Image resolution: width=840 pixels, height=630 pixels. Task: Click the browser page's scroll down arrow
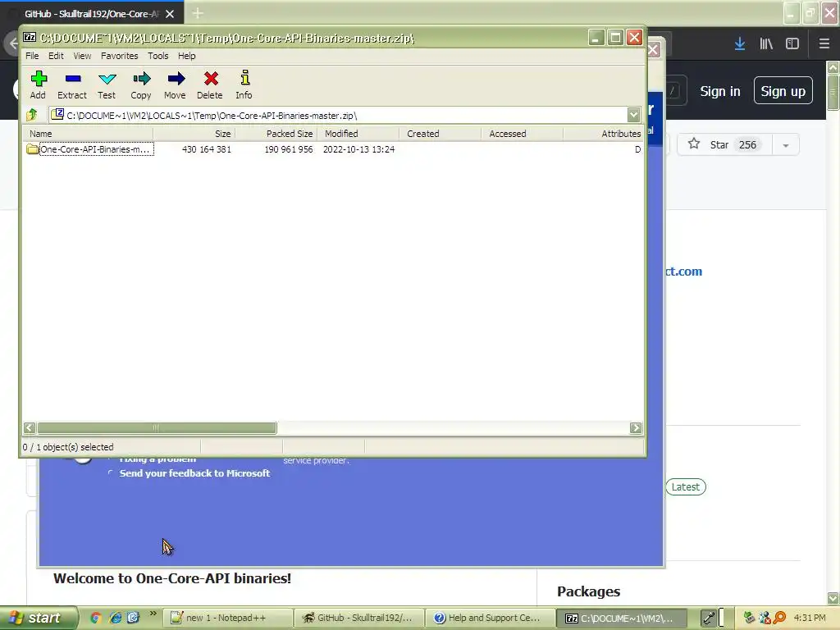click(x=833, y=598)
